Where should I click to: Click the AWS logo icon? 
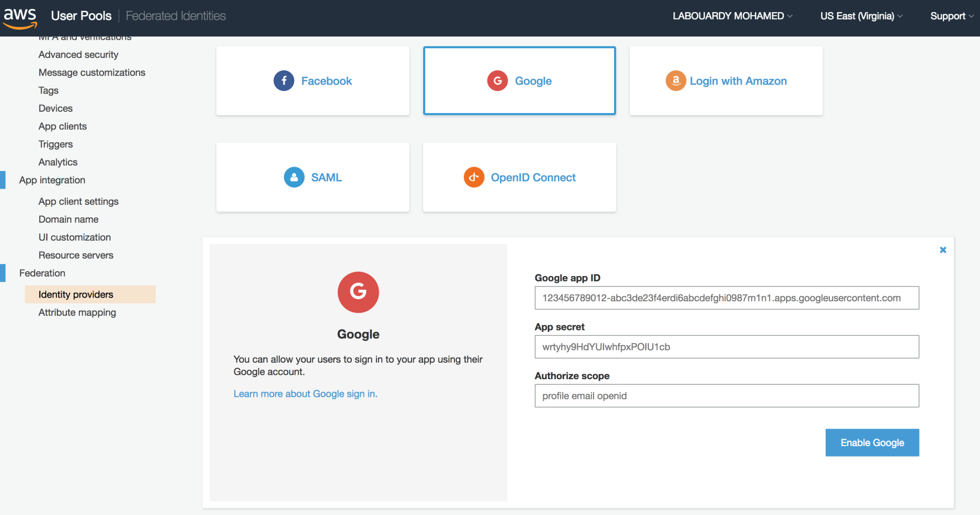(20, 18)
